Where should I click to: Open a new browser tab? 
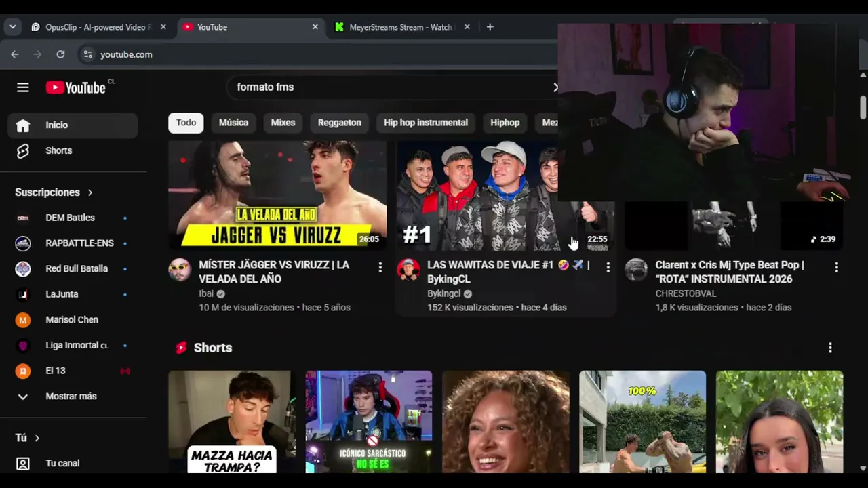tap(490, 27)
